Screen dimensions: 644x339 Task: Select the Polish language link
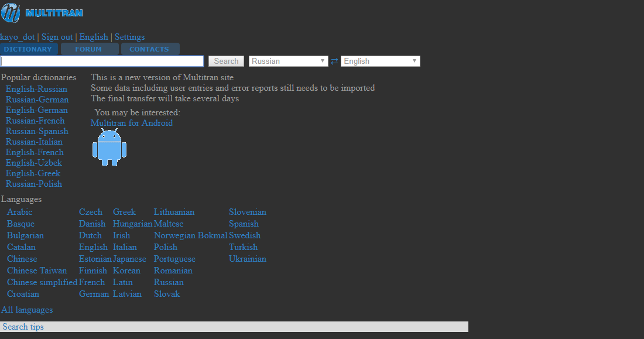(166, 247)
